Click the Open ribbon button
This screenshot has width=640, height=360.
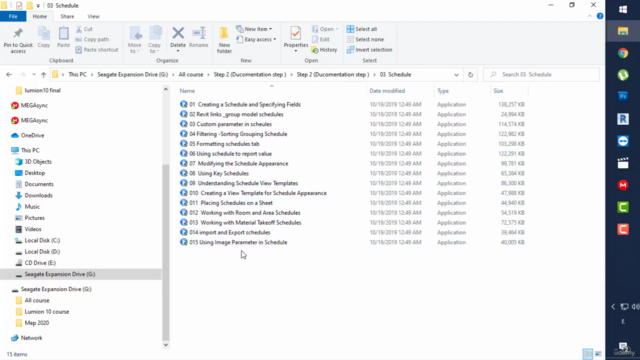pos(325,29)
